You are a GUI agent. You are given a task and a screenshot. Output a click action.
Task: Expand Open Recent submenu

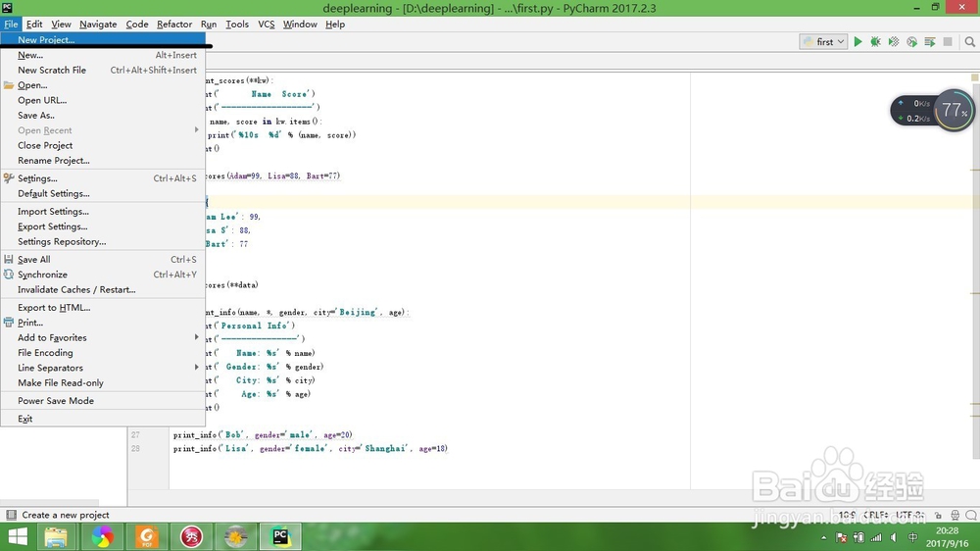[103, 130]
